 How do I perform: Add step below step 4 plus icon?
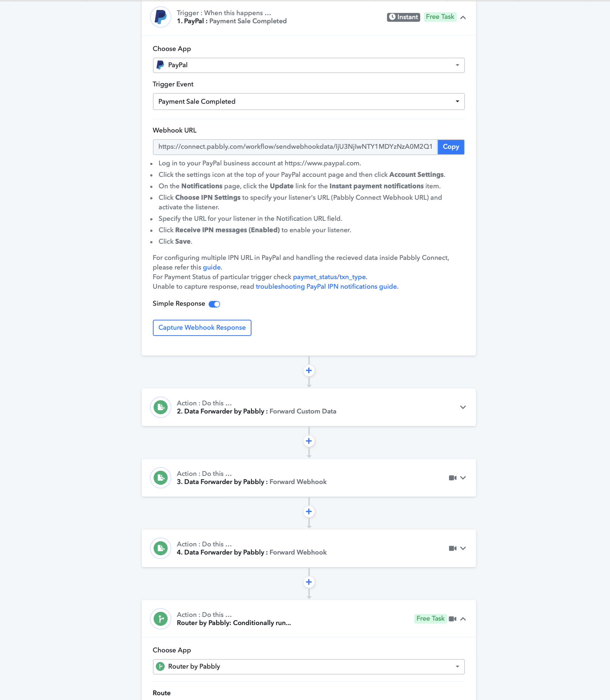[309, 582]
